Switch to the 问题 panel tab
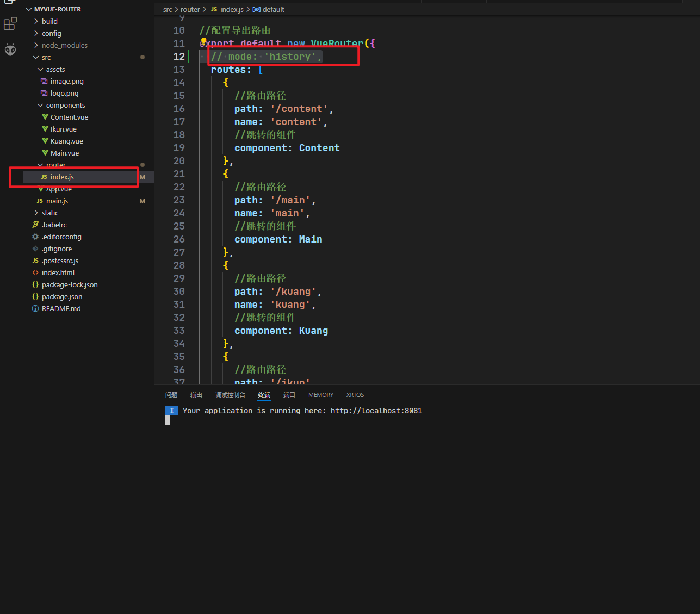Screen dimensions: 700x614 point(171,395)
